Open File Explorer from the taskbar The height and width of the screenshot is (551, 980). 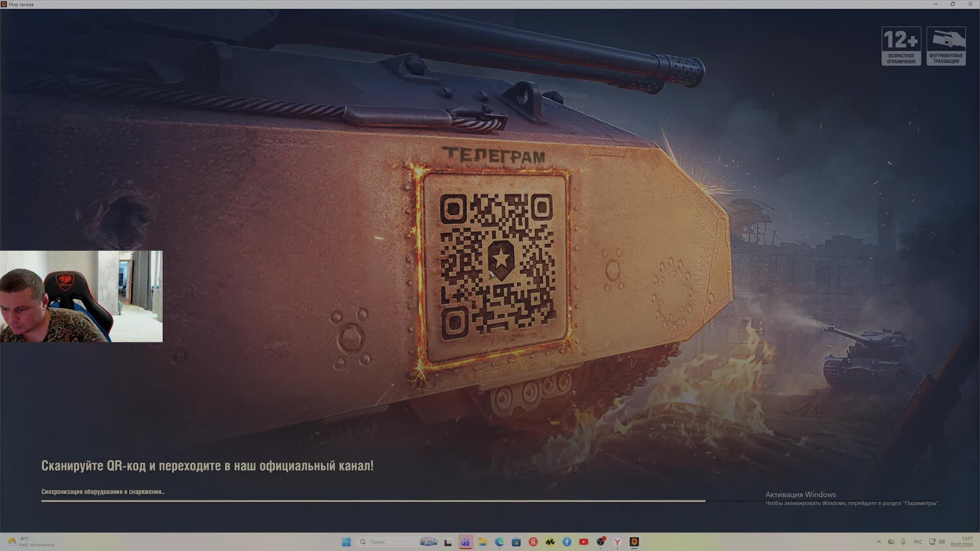click(x=482, y=542)
